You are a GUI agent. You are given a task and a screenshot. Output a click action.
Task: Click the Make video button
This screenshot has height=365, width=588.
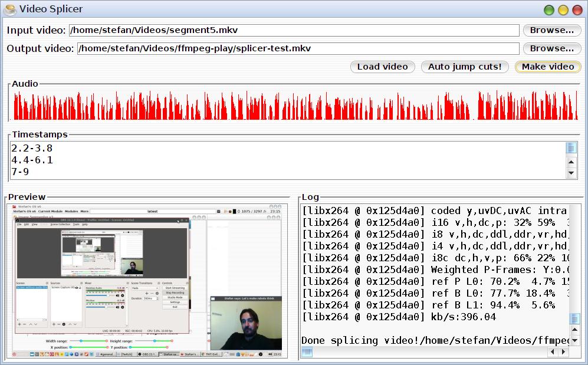click(x=547, y=67)
